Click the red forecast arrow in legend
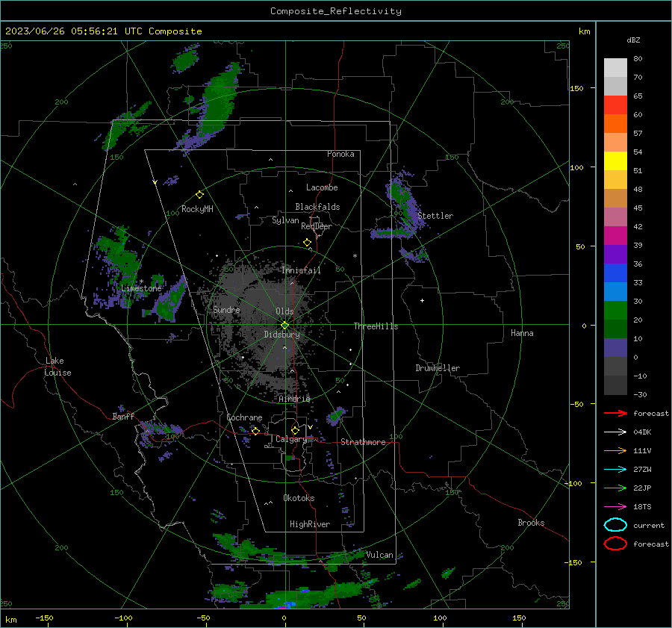This screenshot has height=628, width=672. point(615,413)
